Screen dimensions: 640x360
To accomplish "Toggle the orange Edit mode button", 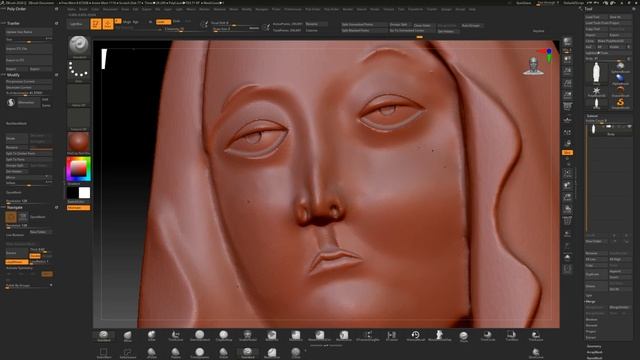I will 96,24.
